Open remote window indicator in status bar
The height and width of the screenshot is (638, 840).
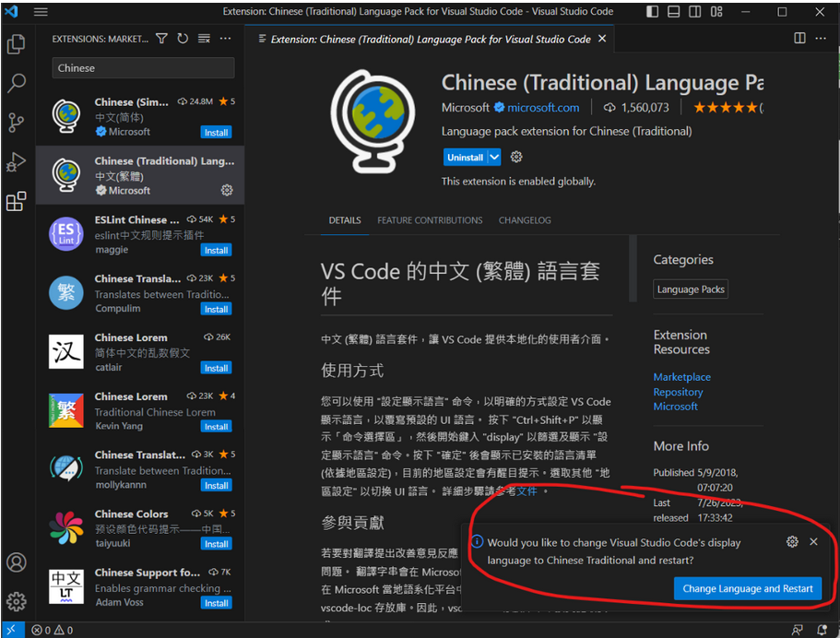pyautogui.click(x=12, y=630)
